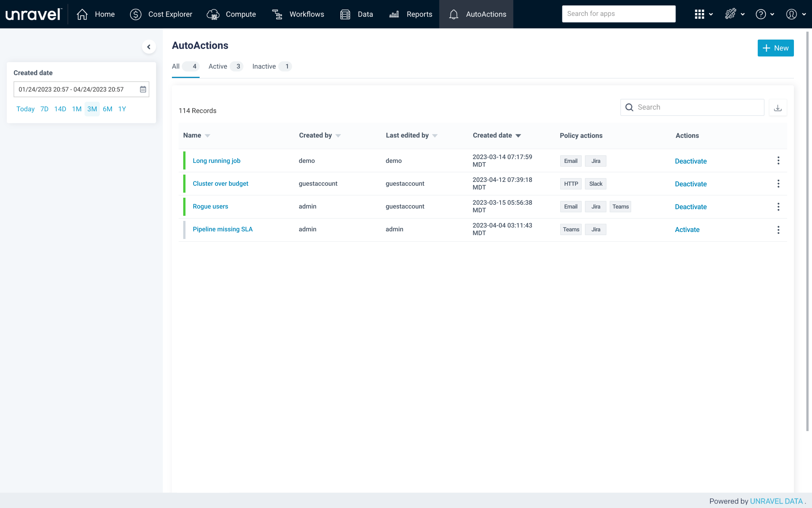Deactivate the Cluster over budget action

[x=691, y=184]
